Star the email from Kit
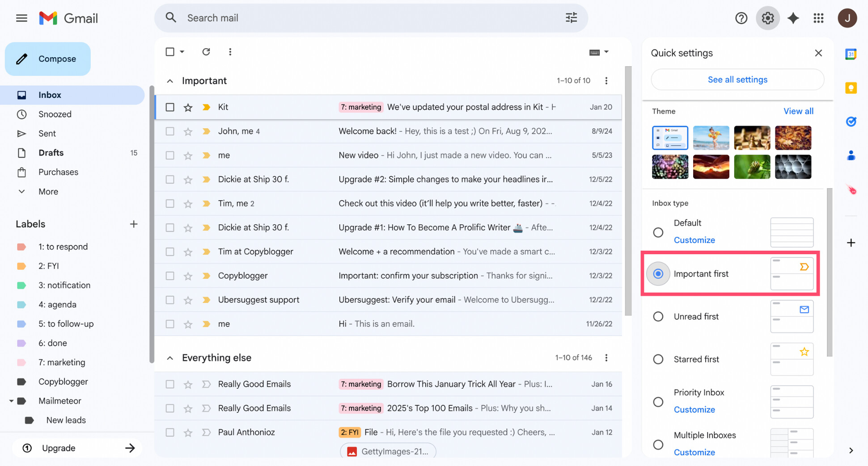Image resolution: width=868 pixels, height=466 pixels. click(x=188, y=107)
